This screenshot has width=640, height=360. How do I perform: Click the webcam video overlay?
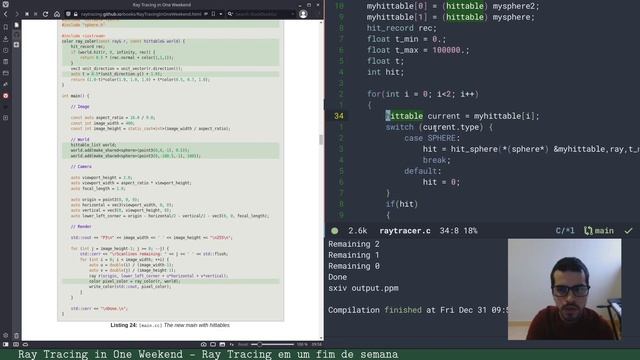coord(564,289)
